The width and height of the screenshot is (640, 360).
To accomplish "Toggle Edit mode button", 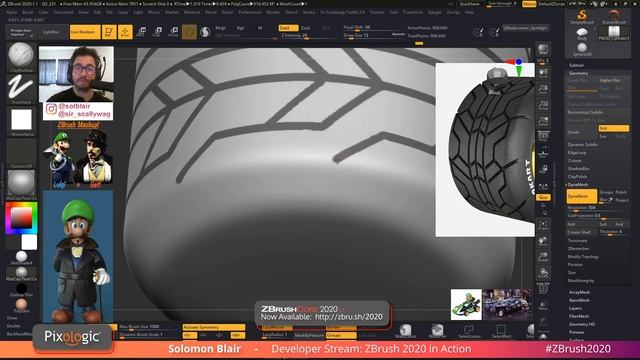I will 109,32.
